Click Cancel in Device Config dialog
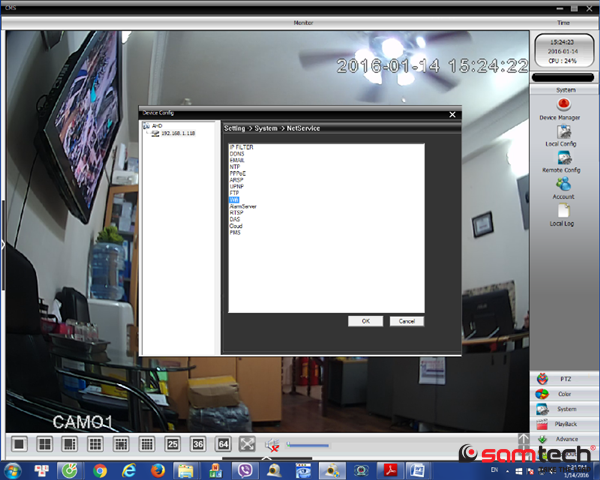 pos(406,321)
